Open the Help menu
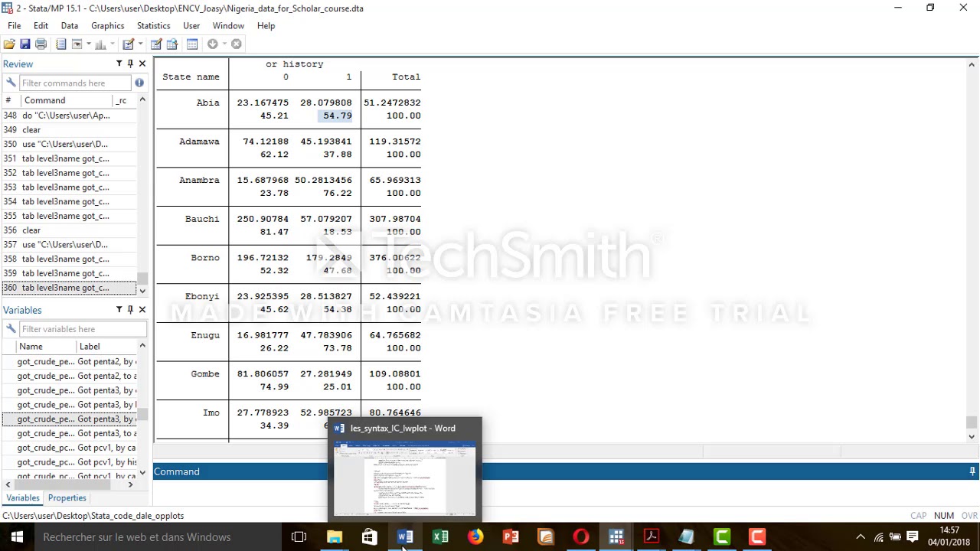Image resolution: width=980 pixels, height=551 pixels. tap(266, 25)
